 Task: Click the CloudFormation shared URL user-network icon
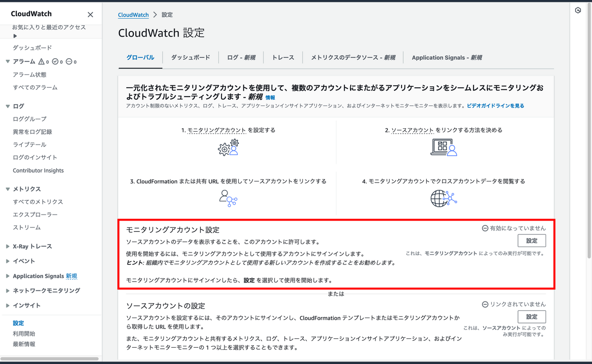coord(228,198)
